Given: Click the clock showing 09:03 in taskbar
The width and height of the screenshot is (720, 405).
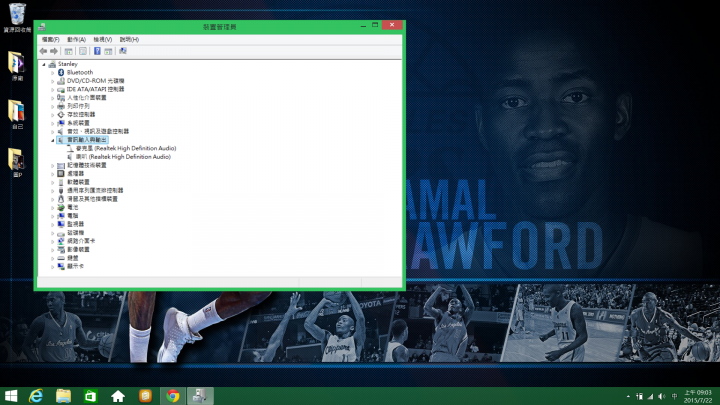Looking at the screenshot, I should pos(698,396).
